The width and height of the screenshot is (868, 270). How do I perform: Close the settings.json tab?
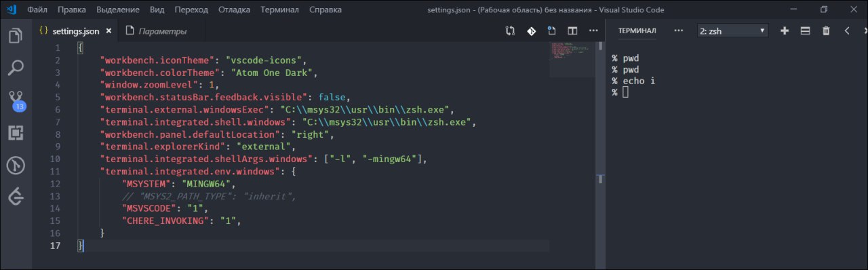(x=108, y=31)
